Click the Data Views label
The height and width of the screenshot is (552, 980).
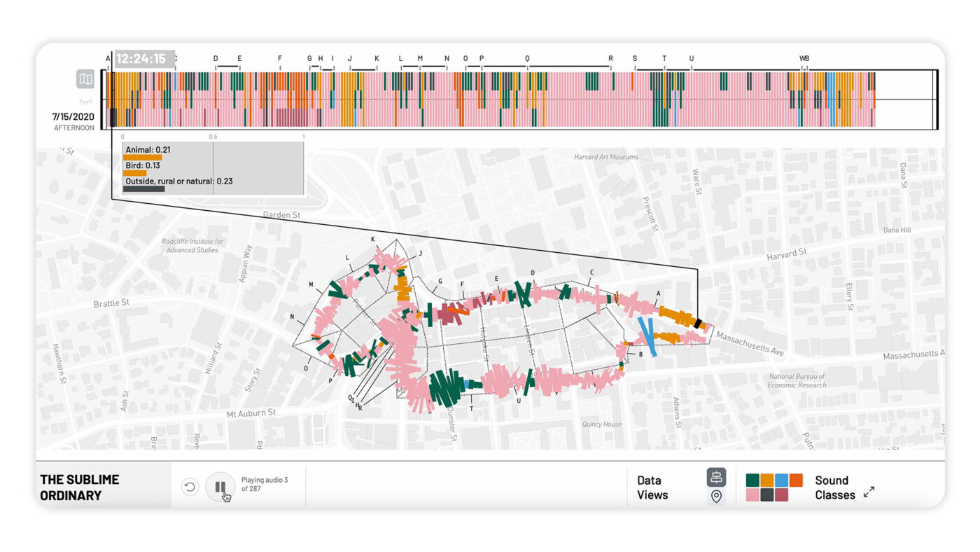tap(652, 488)
